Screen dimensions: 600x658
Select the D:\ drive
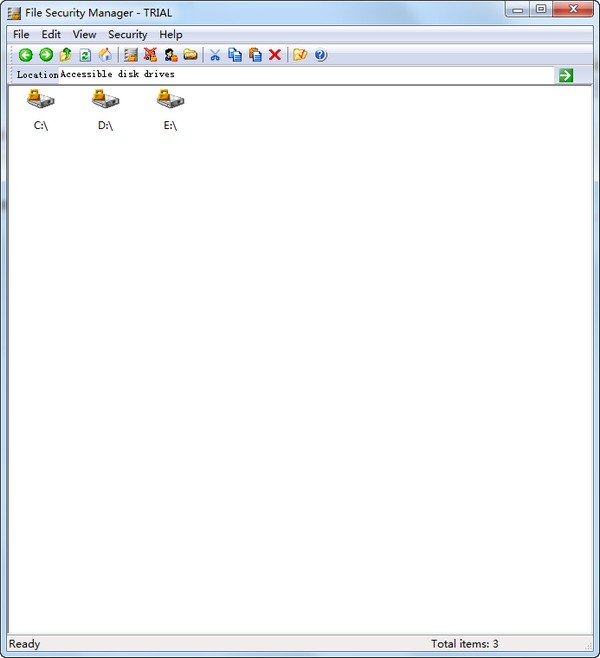105,110
